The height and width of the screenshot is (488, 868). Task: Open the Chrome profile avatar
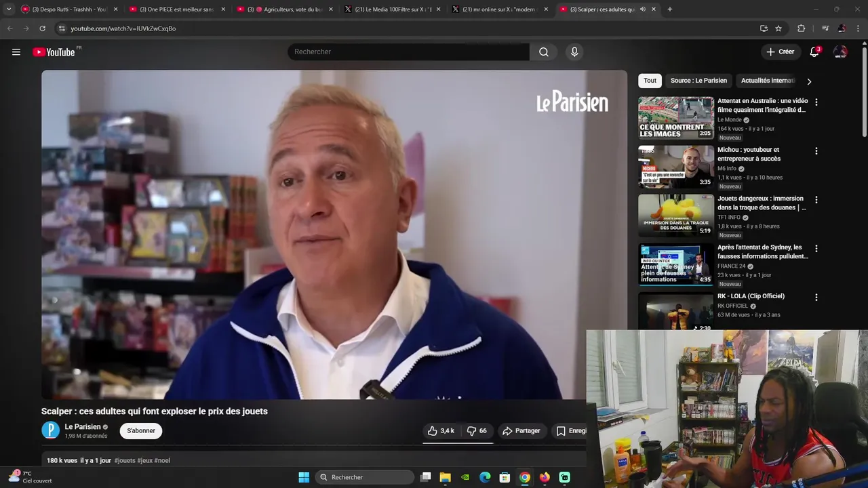[842, 28]
